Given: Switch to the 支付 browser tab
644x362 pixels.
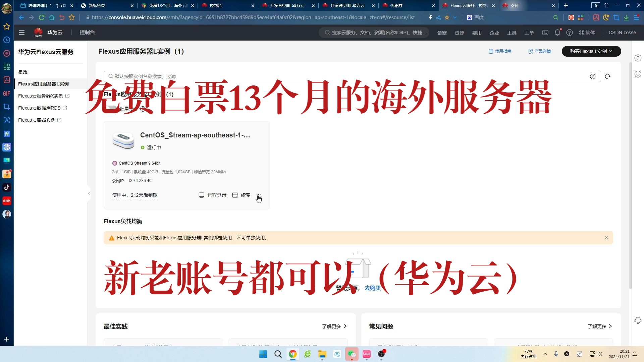Looking at the screenshot, I should (x=528, y=5).
